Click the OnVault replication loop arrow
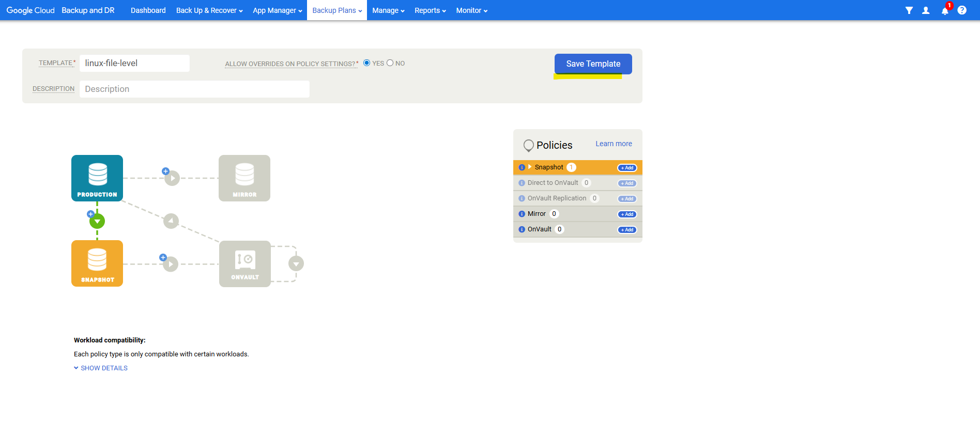The image size is (980, 423). [296, 264]
